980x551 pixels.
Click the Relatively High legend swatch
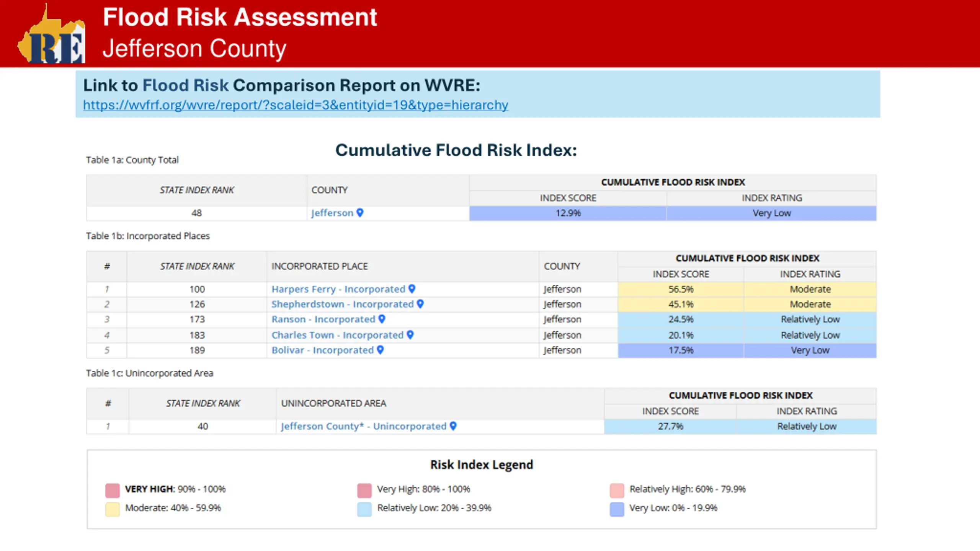pyautogui.click(x=617, y=490)
